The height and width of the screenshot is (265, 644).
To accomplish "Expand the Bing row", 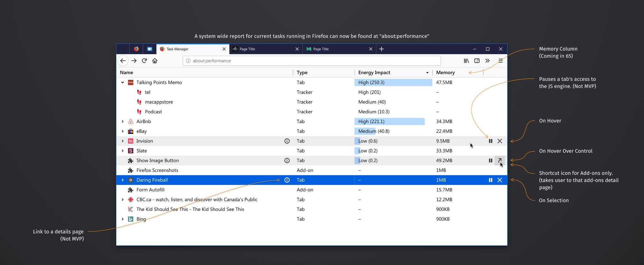I will (x=123, y=219).
